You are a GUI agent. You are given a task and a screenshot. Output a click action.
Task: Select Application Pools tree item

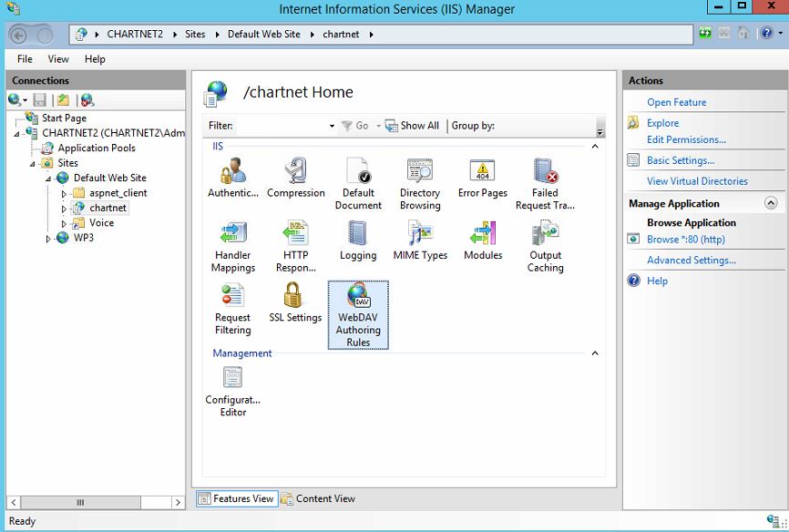(96, 148)
